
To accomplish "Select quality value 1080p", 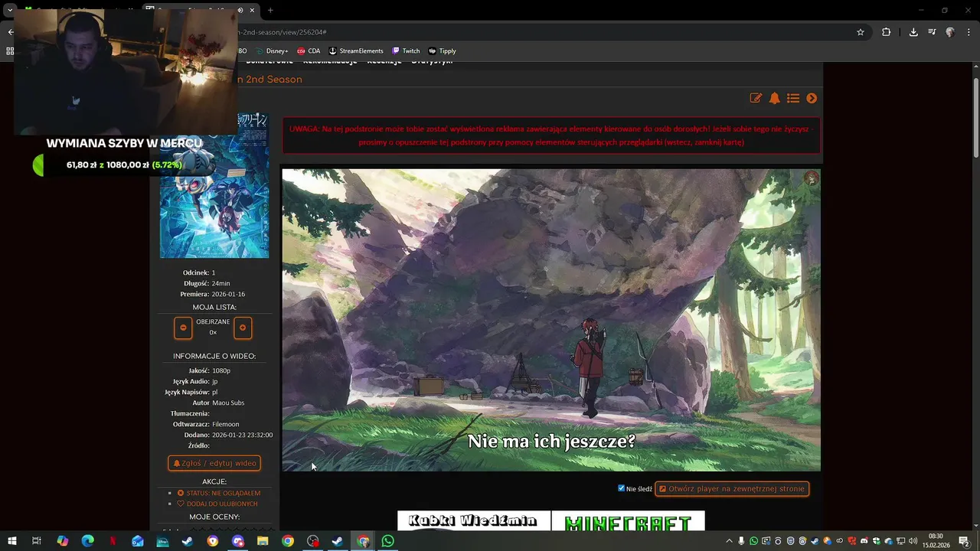I will tap(221, 370).
